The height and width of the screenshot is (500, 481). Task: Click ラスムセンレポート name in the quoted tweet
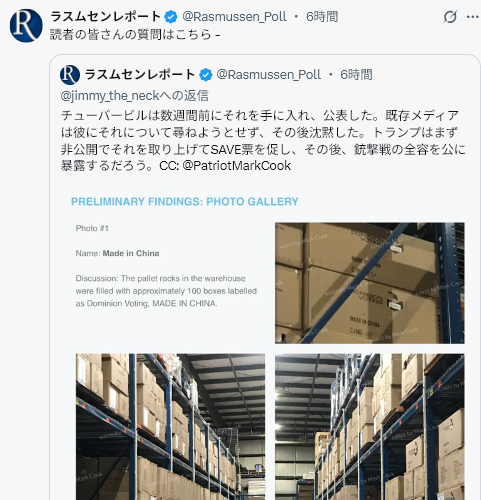[140, 75]
